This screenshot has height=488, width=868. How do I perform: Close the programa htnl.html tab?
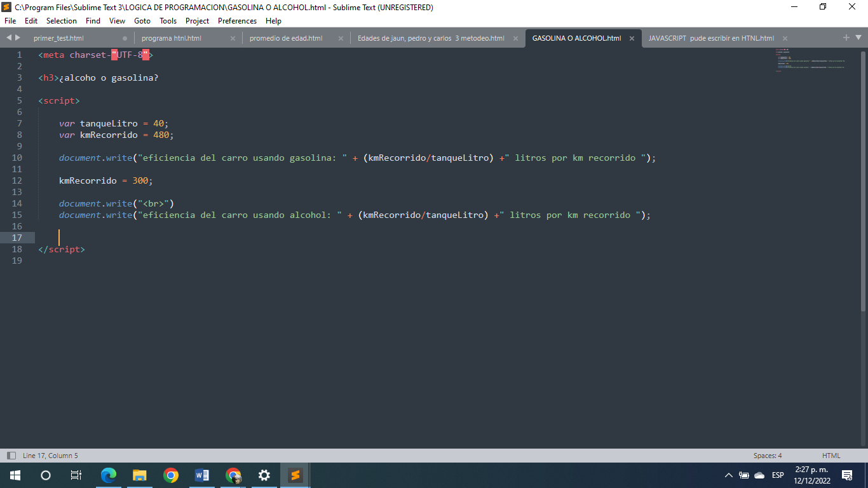click(233, 38)
